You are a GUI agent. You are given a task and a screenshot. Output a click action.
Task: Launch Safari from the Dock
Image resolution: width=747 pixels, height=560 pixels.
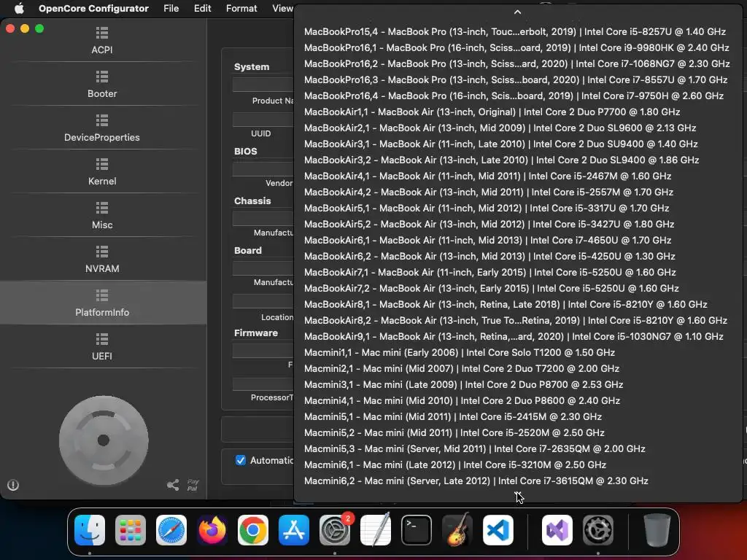[171, 530]
